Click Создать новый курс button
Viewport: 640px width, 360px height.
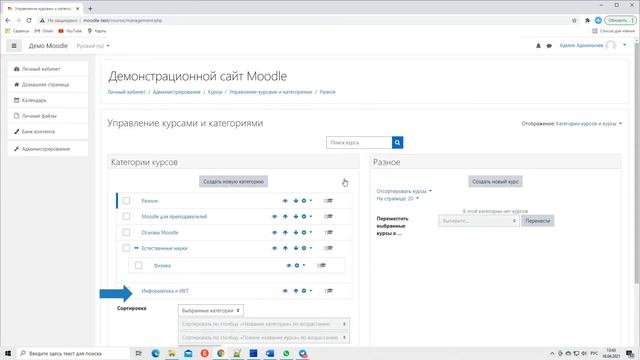[x=495, y=182]
